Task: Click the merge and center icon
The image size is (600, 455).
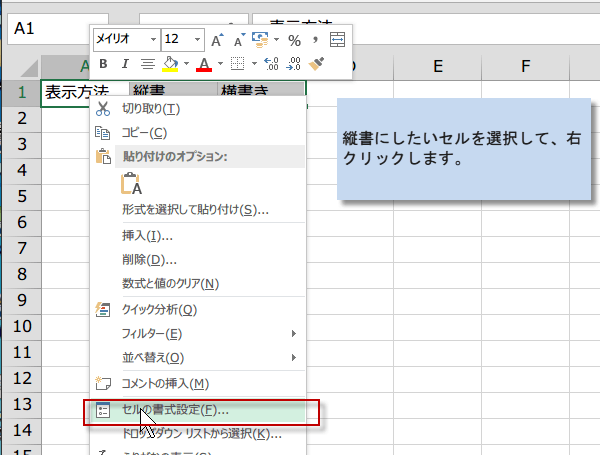Action: click(337, 40)
